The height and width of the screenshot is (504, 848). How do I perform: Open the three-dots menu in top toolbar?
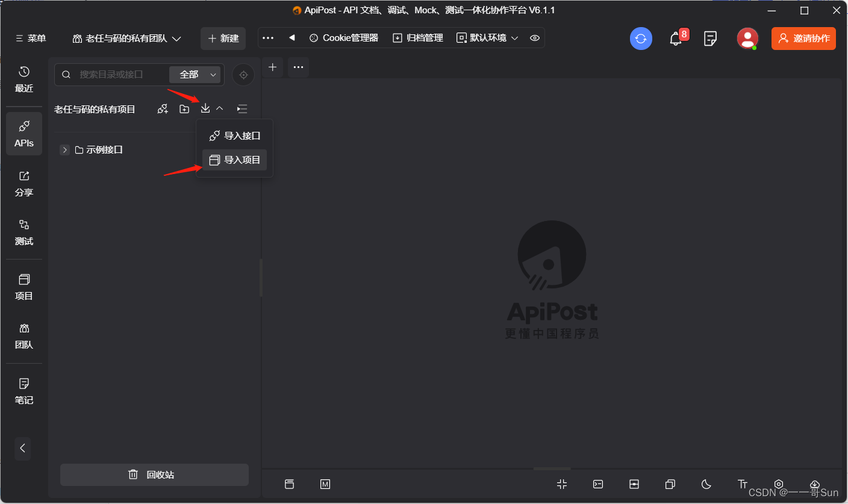pos(268,38)
